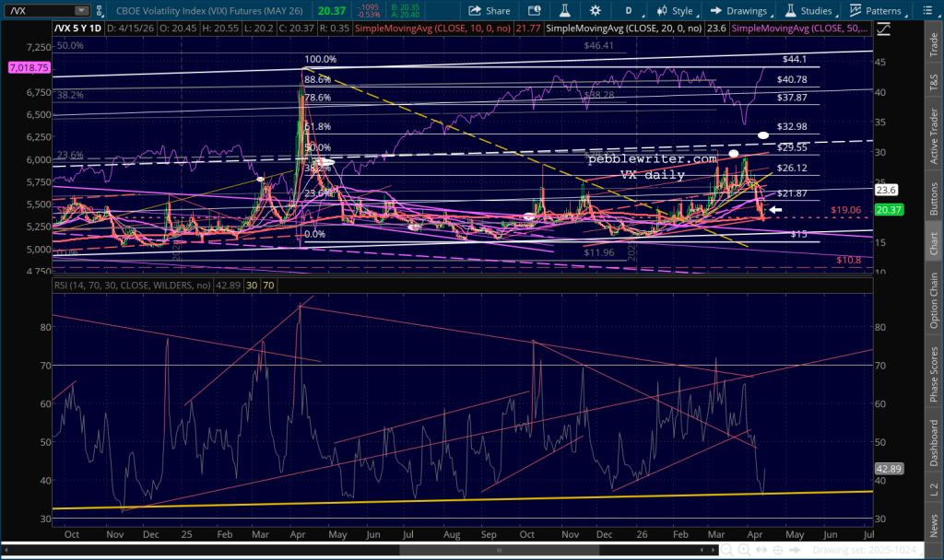Image resolution: width=944 pixels, height=560 pixels.
Task: Click the Share button
Action: 490,11
